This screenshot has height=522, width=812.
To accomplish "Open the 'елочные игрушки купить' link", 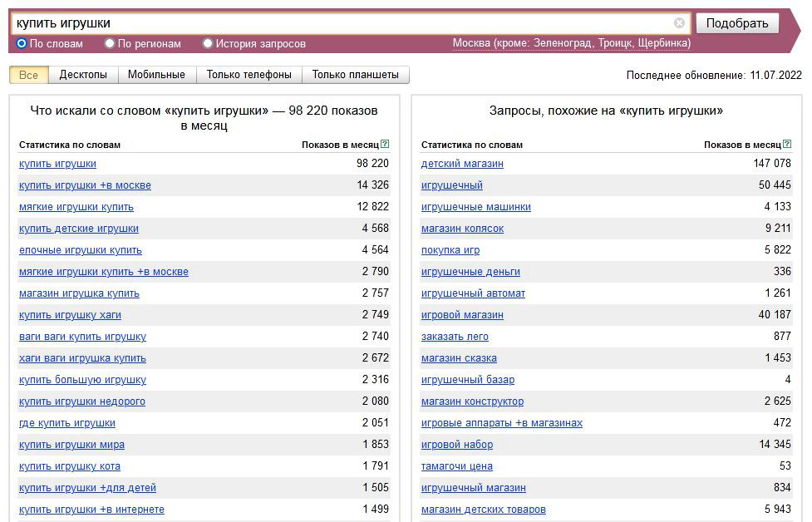I will tap(81, 250).
